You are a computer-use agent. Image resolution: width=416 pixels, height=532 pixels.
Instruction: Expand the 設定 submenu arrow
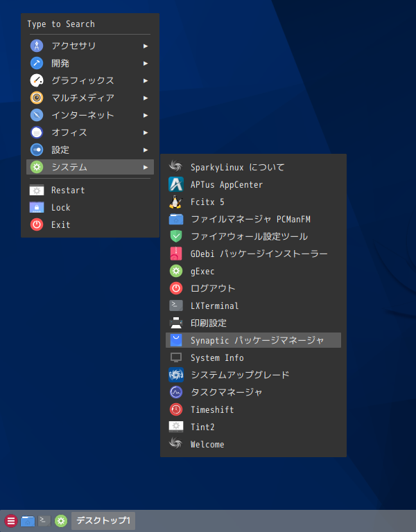[x=146, y=150]
